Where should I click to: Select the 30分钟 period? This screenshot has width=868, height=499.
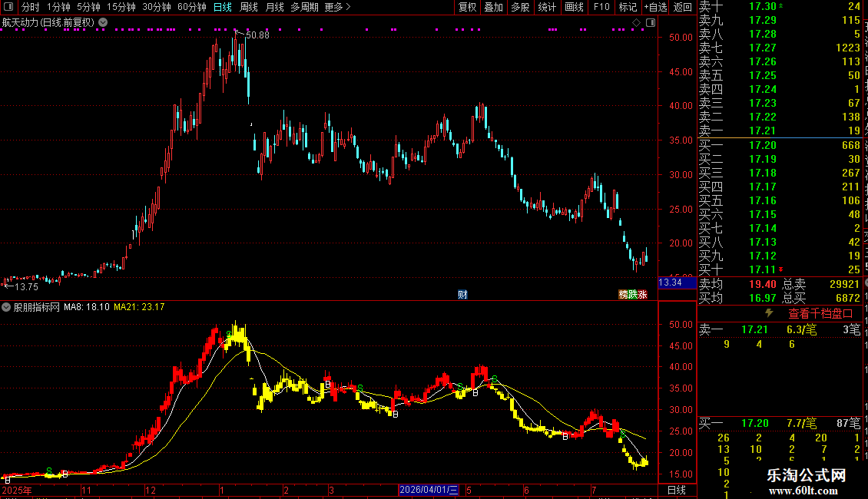(157, 7)
